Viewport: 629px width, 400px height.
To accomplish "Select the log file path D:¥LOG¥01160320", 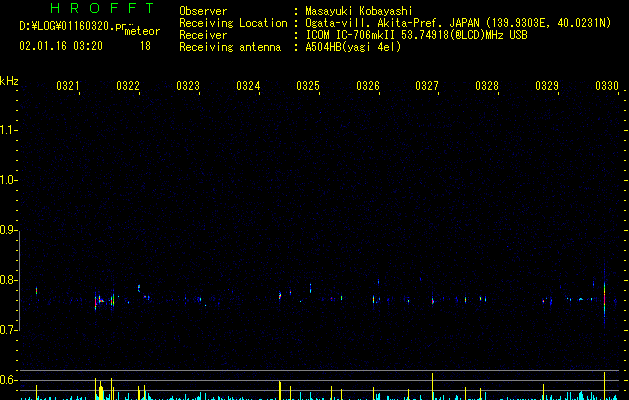I will coord(73,26).
